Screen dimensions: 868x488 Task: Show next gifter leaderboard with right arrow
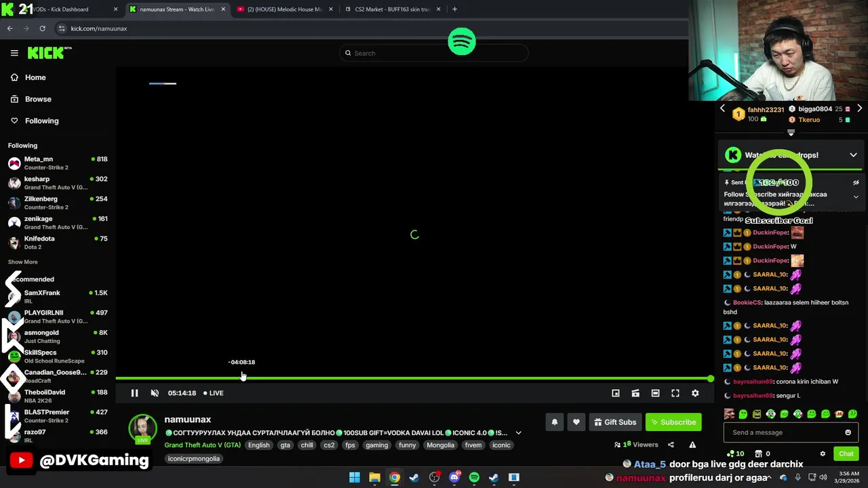pyautogui.click(x=859, y=108)
